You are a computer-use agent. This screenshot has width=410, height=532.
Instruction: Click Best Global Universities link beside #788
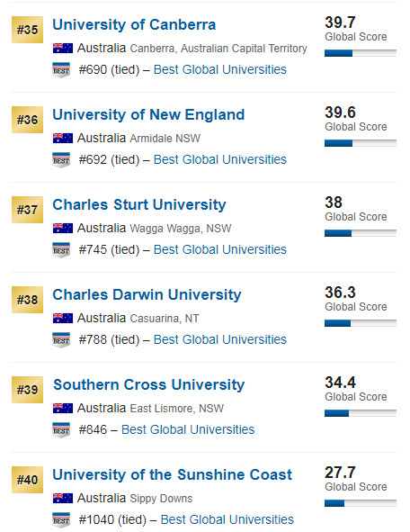(220, 339)
